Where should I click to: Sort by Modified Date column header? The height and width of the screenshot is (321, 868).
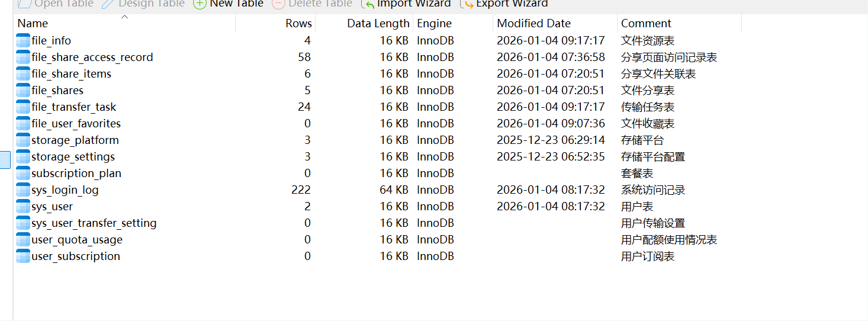click(533, 24)
